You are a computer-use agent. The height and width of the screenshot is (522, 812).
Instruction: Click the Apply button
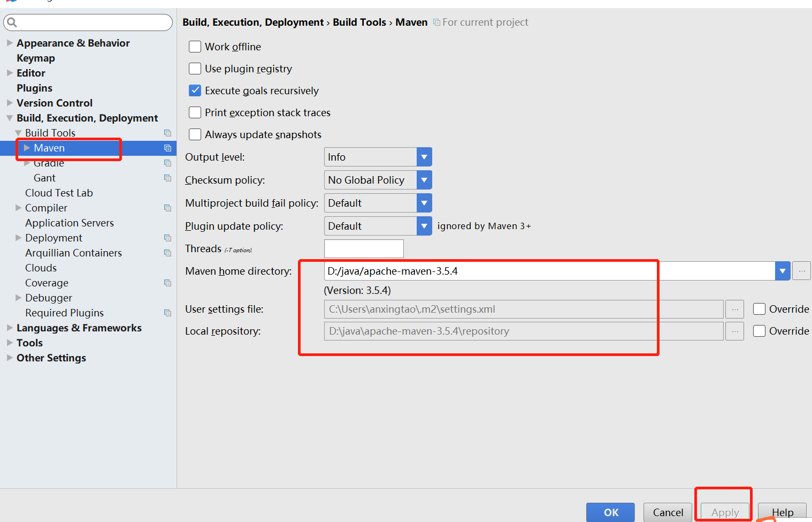tap(725, 512)
